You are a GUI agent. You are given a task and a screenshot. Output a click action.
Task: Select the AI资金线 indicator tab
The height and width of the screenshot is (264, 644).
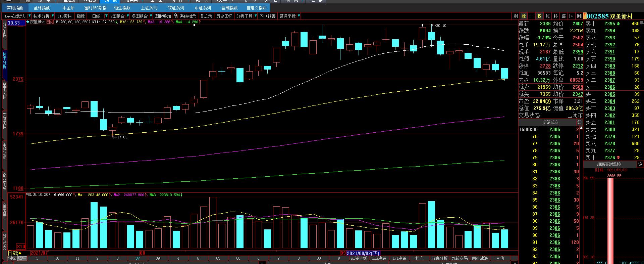(x=359, y=259)
